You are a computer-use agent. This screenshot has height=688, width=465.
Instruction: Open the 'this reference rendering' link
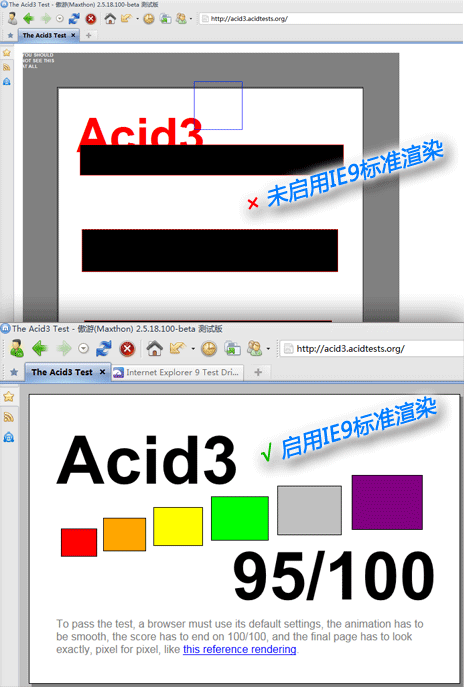coord(240,649)
